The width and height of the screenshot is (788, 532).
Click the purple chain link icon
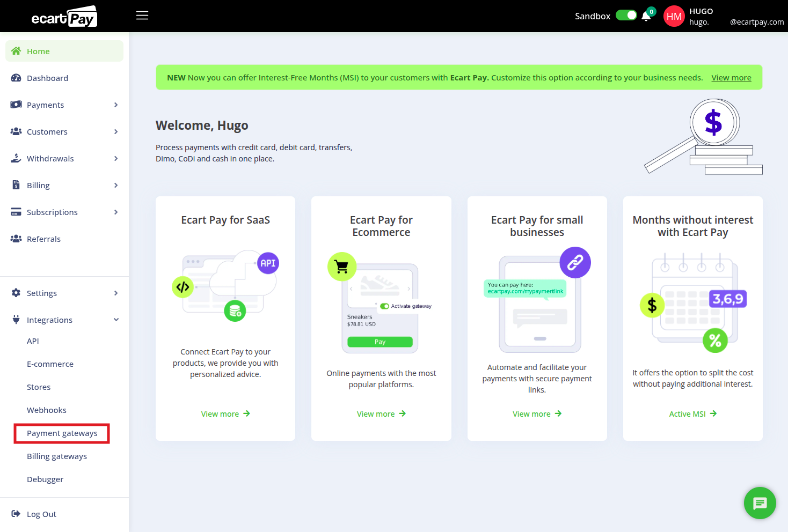pos(575,262)
